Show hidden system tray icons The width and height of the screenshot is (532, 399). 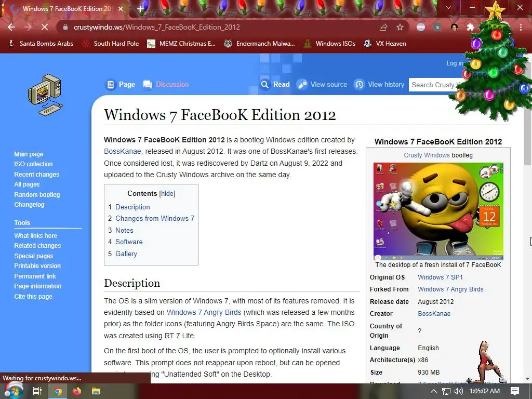coord(434,391)
